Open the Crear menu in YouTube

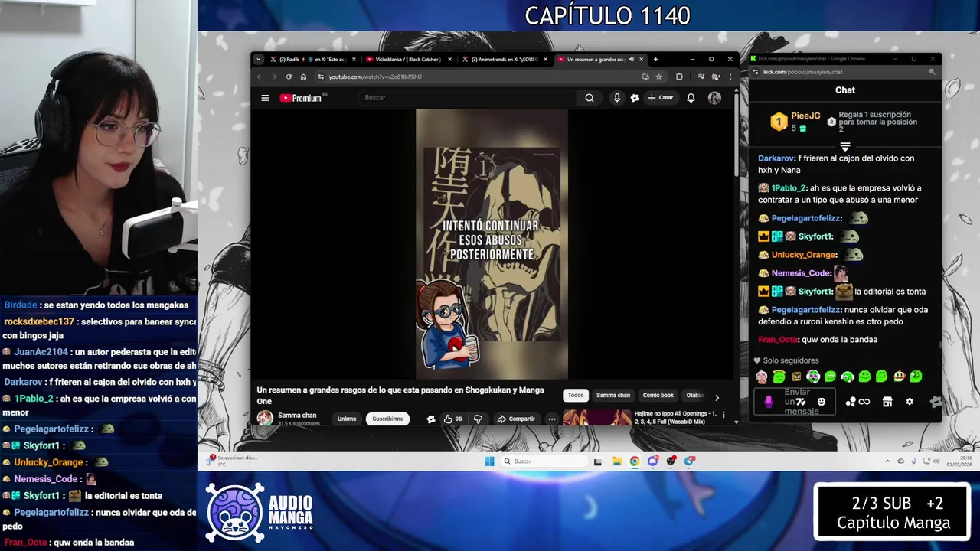(x=660, y=98)
